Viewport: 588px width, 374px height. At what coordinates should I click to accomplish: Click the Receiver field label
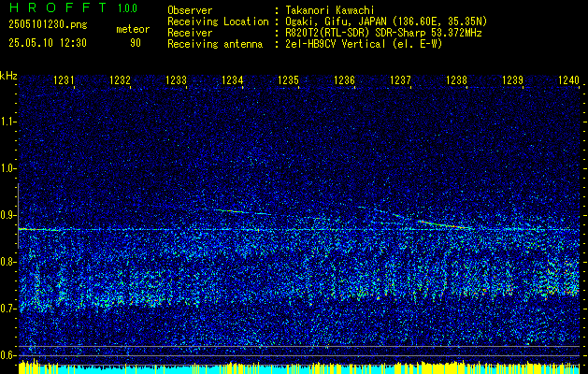point(190,33)
